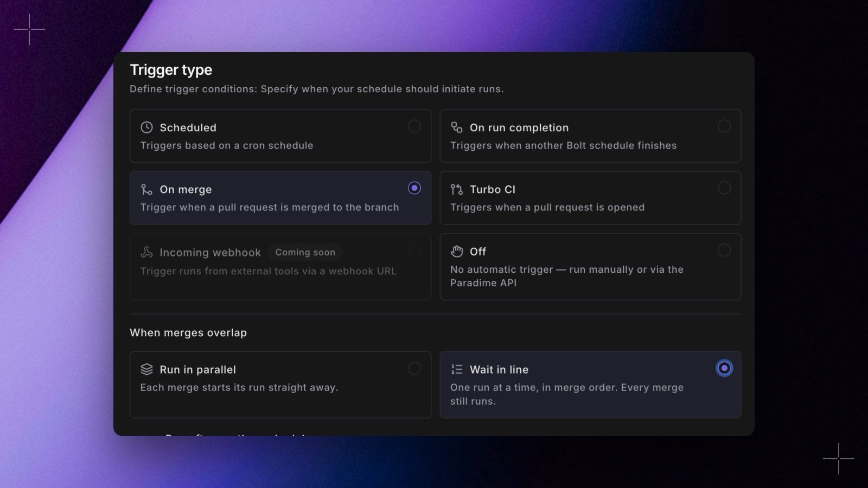Image resolution: width=868 pixels, height=488 pixels.
Task: Click 'Triggers when a pull request is opened' text
Action: 547,207
